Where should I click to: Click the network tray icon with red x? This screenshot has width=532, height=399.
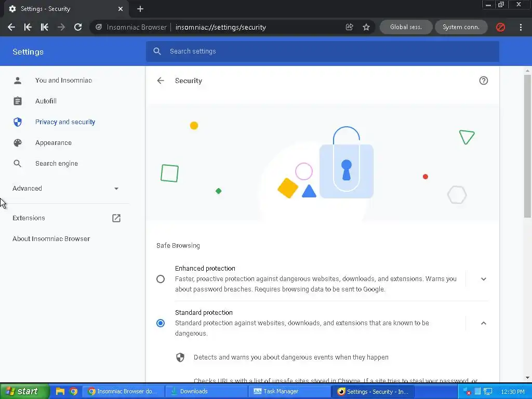pos(467,392)
